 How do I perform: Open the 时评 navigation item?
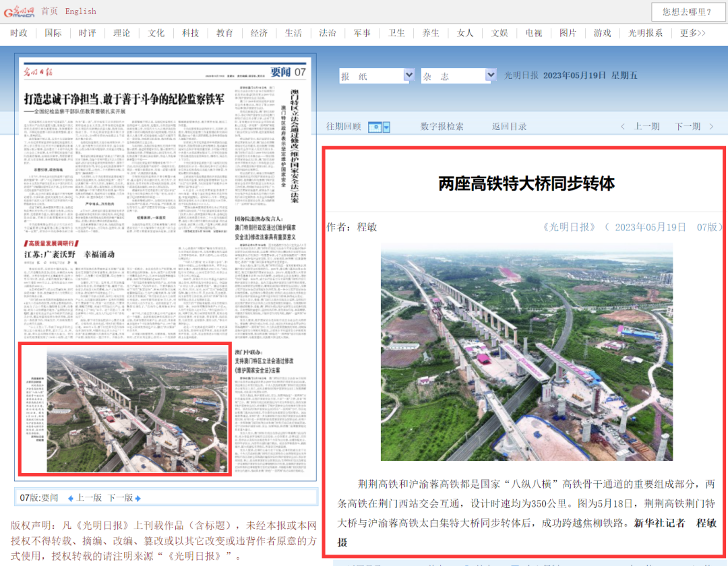(87, 33)
